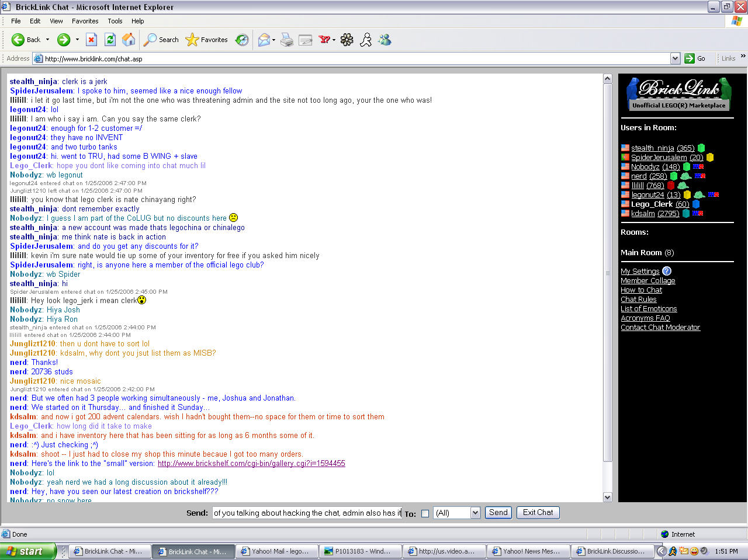Open the address bar dropdown list
Image resolution: width=748 pixels, height=560 pixels.
[x=675, y=58]
